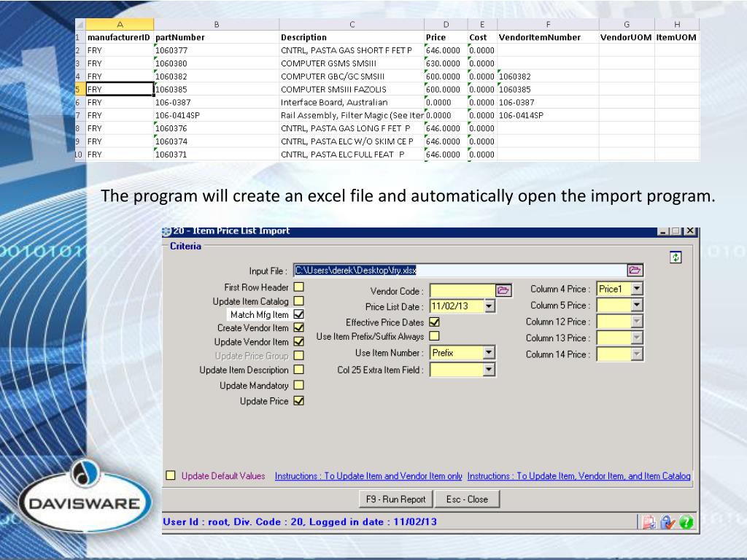Viewport: 747px width, 560px height.
Task: Expand the Column 5 Price dropdown
Action: [x=637, y=305]
